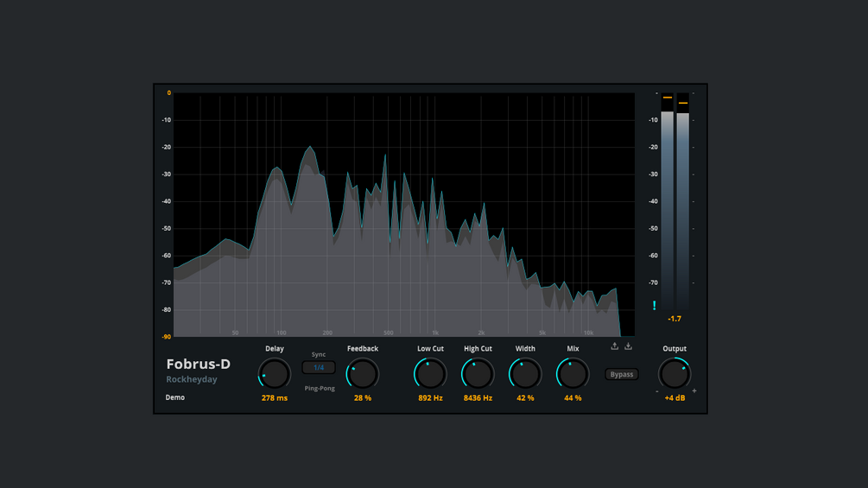Click the export preset upload icon
Viewport: 868px width, 488px height.
click(x=614, y=345)
